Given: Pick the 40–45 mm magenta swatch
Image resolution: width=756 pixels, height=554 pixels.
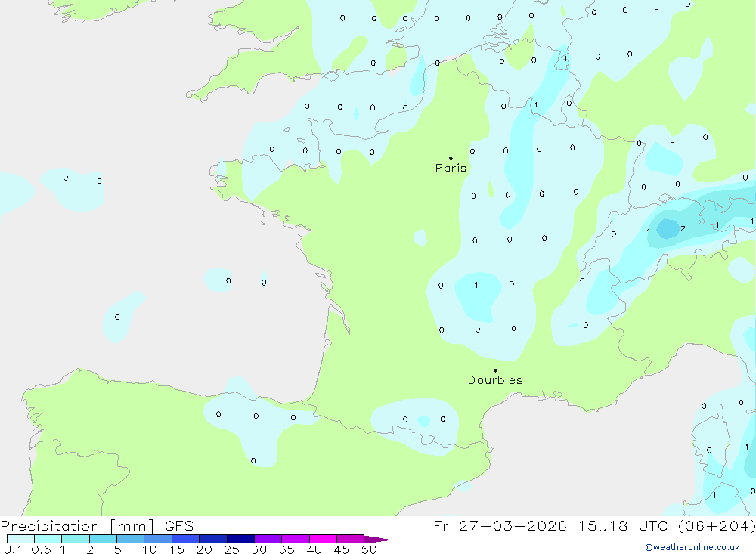Looking at the screenshot, I should (323, 539).
